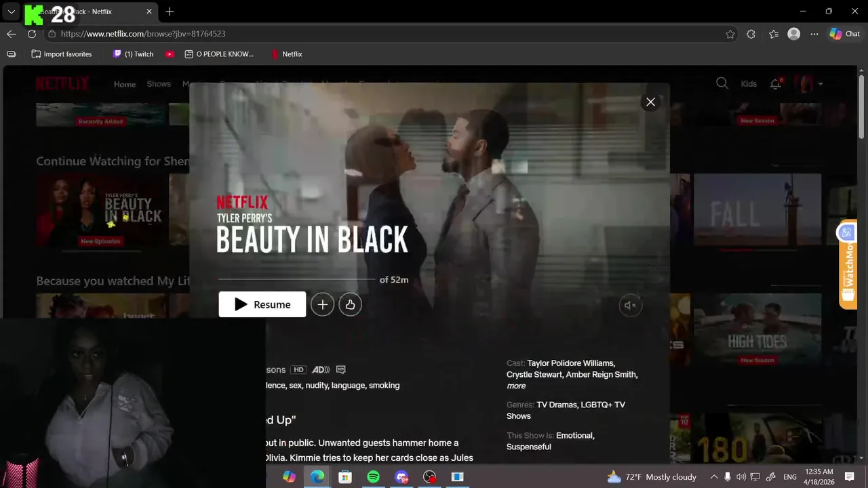The image size is (868, 488).
Task: Switch to Kids profile mode
Action: pyautogui.click(x=749, y=84)
